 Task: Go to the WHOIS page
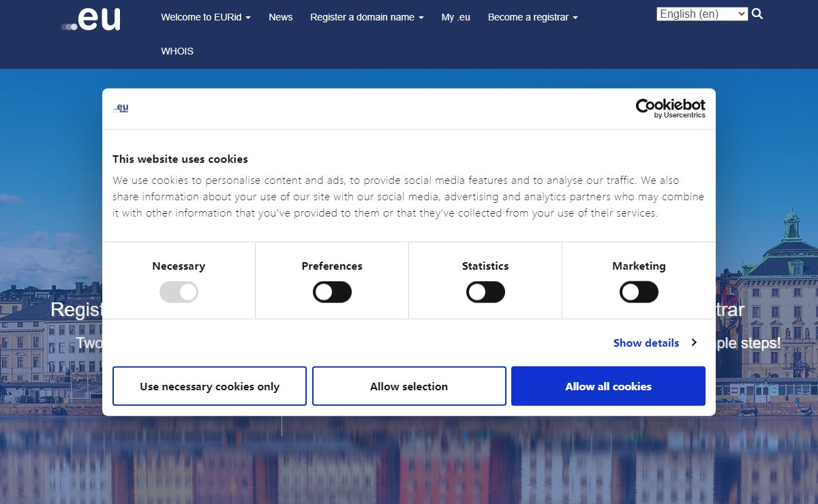pos(177,51)
